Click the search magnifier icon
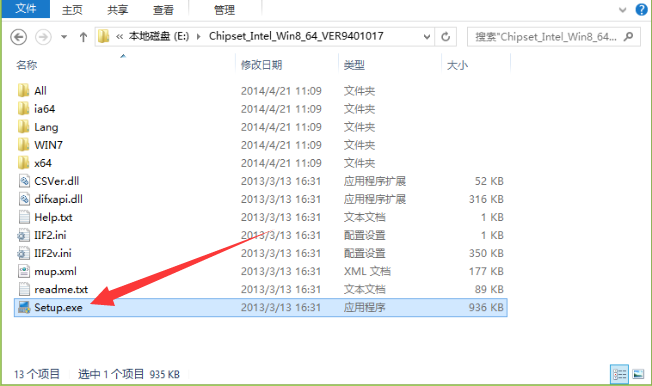 coord(629,37)
